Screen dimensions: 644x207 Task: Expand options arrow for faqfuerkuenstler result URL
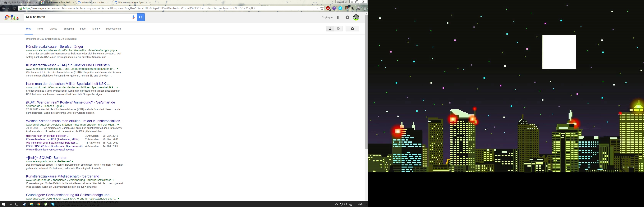point(117,69)
